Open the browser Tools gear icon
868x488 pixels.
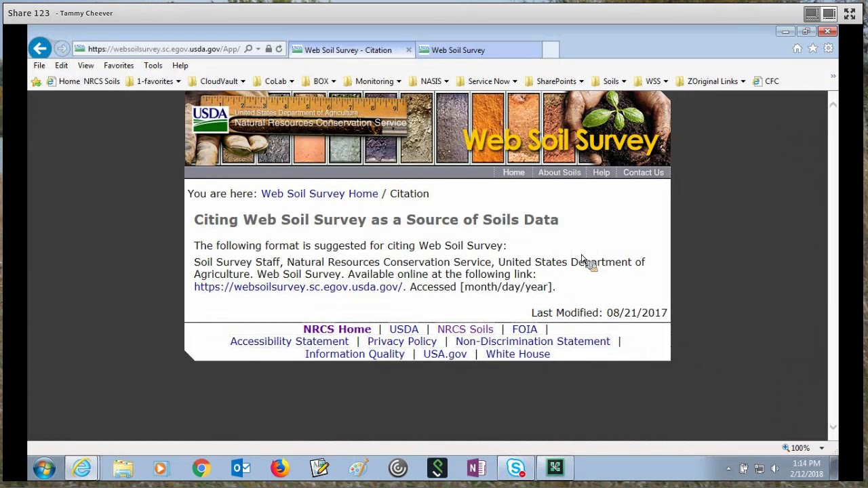(828, 49)
